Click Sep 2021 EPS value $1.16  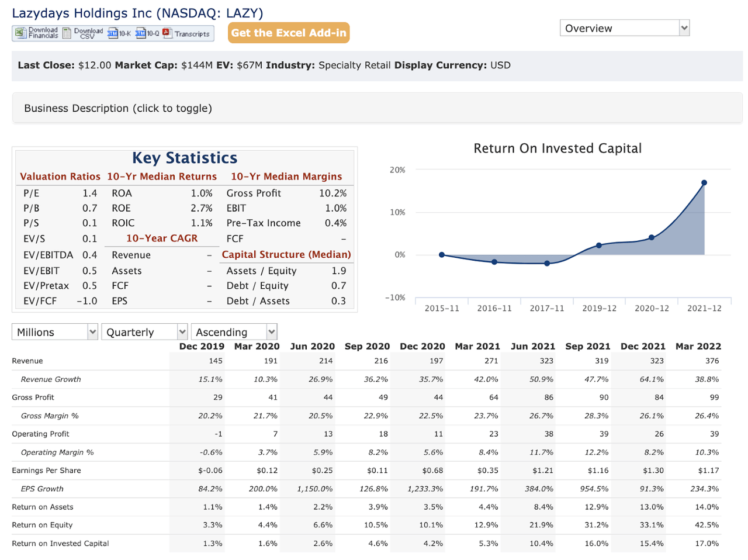598,471
